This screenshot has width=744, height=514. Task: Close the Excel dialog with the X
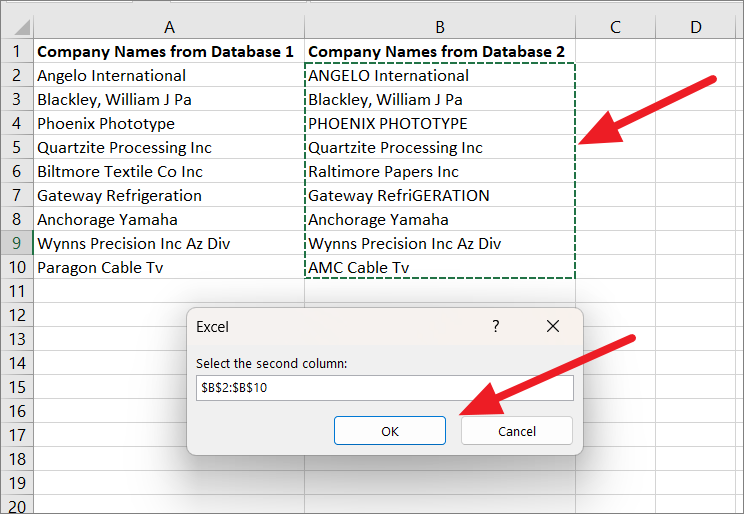click(553, 326)
